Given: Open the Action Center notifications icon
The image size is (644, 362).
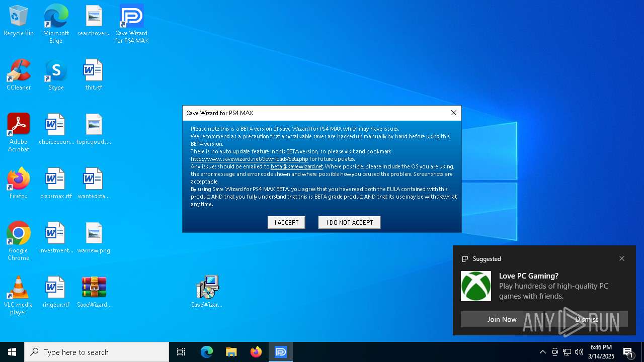Looking at the screenshot, I should (628, 352).
